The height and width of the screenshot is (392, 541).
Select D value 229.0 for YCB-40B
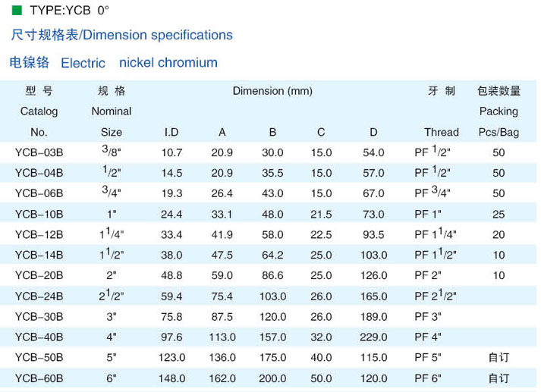373,337
